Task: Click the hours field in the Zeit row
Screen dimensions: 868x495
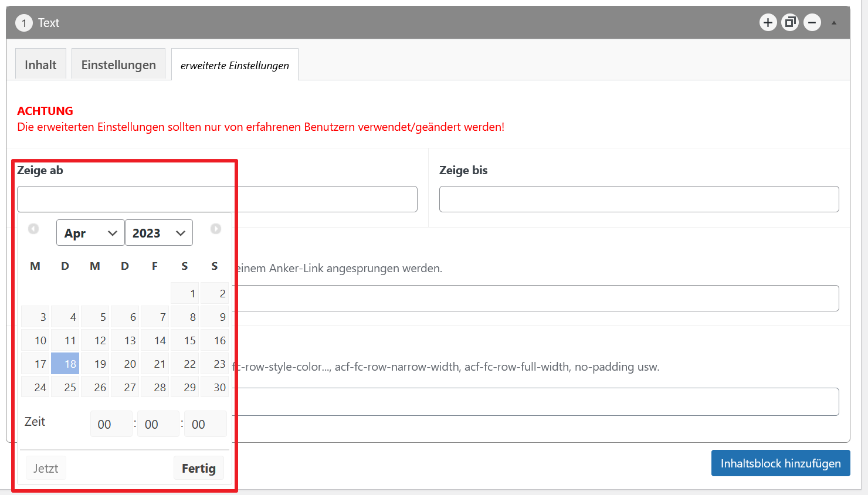Action: point(111,424)
